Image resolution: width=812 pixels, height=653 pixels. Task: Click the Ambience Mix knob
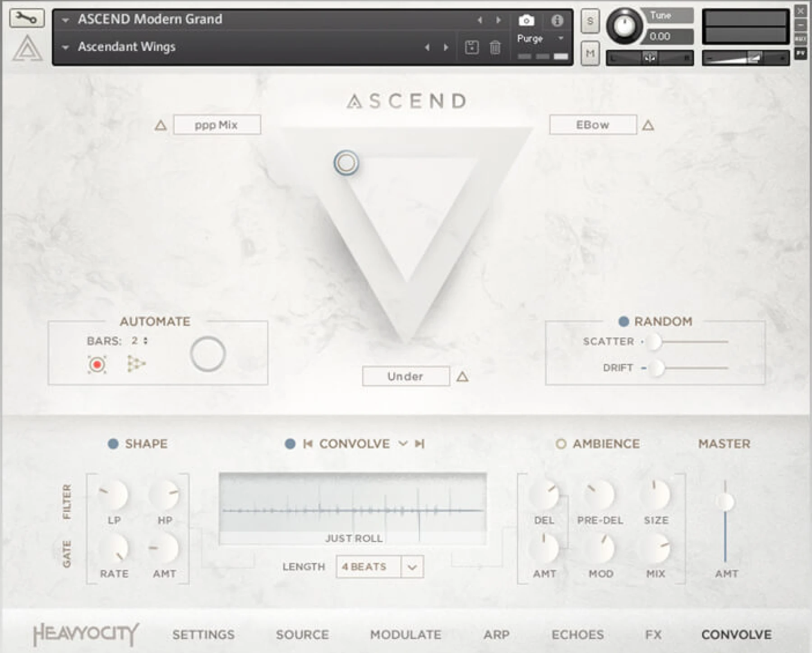655,548
